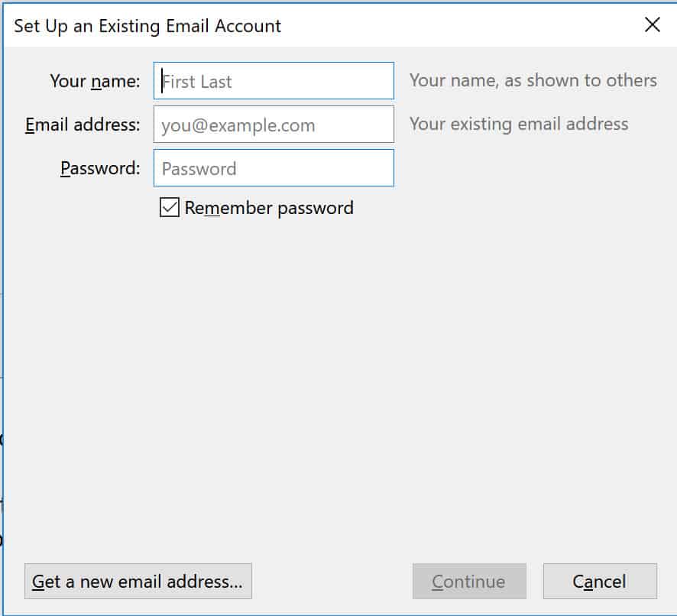Focus the Your name input field

(x=274, y=81)
